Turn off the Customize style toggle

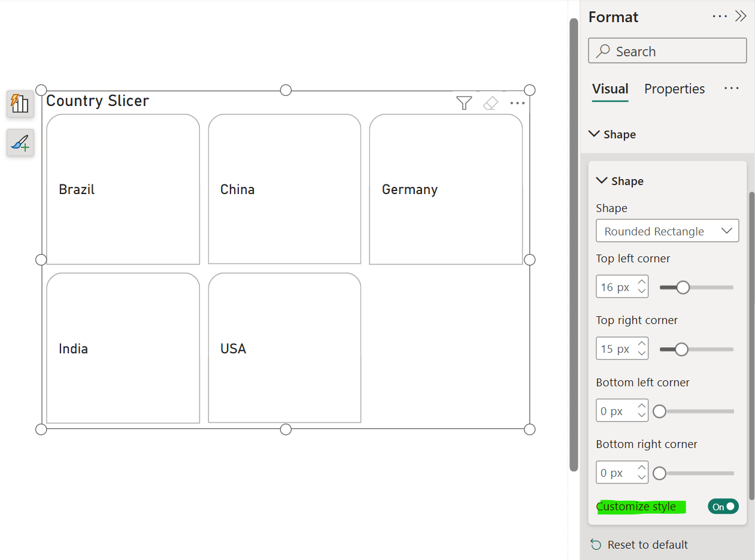tap(723, 506)
